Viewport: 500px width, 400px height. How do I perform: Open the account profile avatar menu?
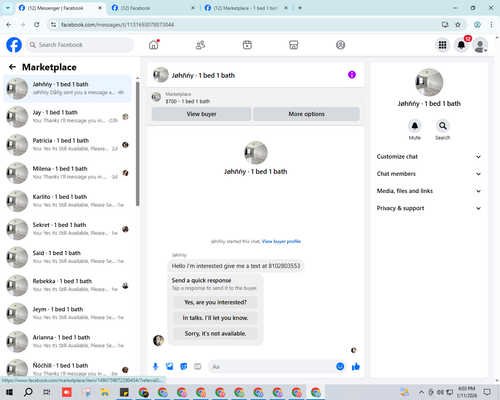(x=480, y=45)
